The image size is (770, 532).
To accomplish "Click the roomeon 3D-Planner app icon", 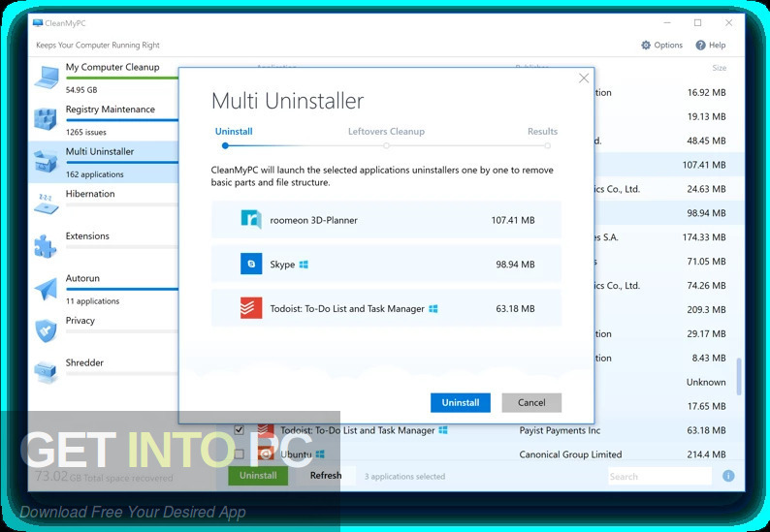I will 251,219.
